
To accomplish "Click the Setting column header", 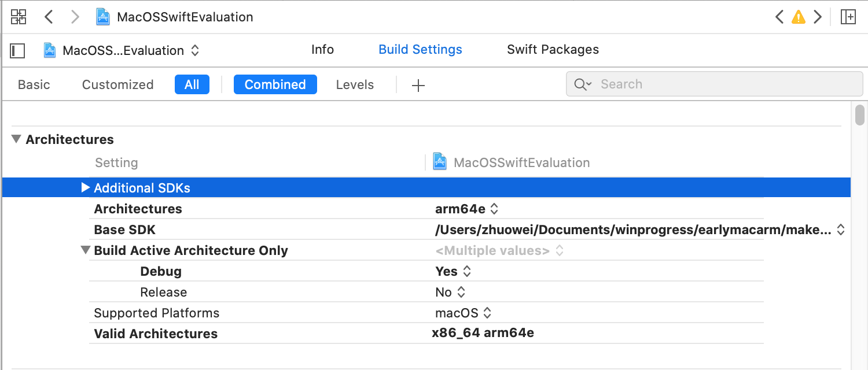I will coord(116,162).
